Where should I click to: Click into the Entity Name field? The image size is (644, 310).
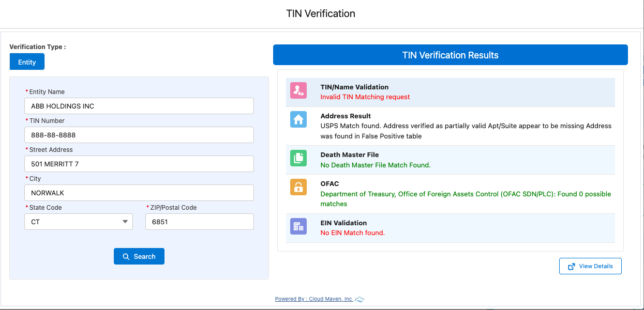[139, 106]
